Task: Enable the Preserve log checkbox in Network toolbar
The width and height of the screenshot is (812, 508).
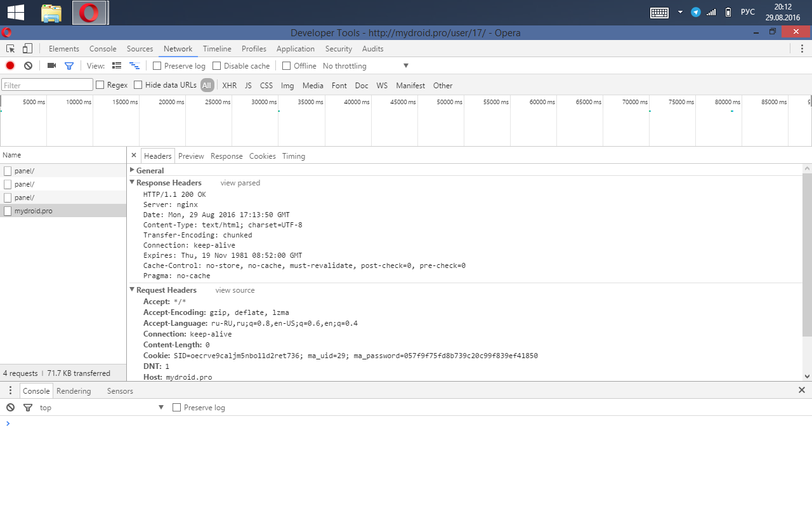Action: [157, 66]
